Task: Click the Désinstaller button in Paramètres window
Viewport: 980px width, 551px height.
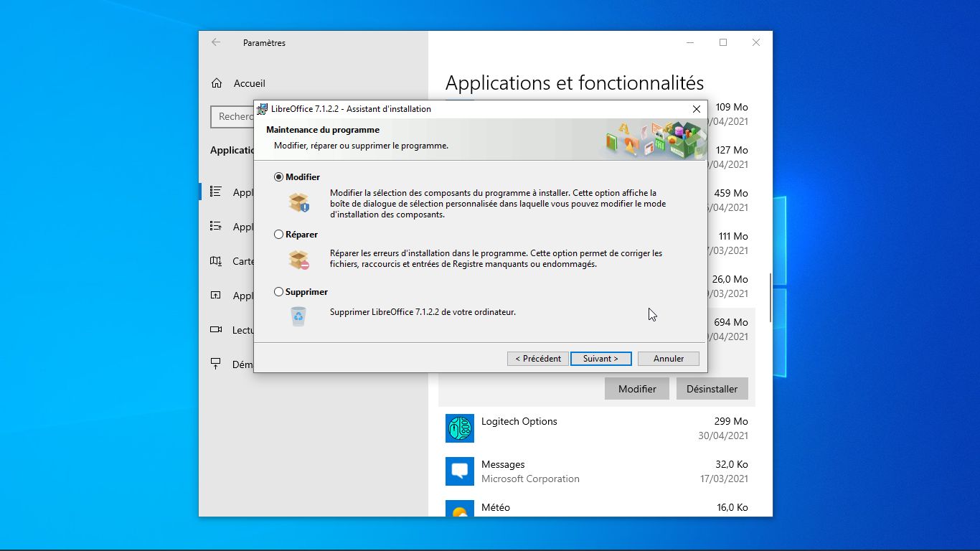Action: (x=712, y=389)
